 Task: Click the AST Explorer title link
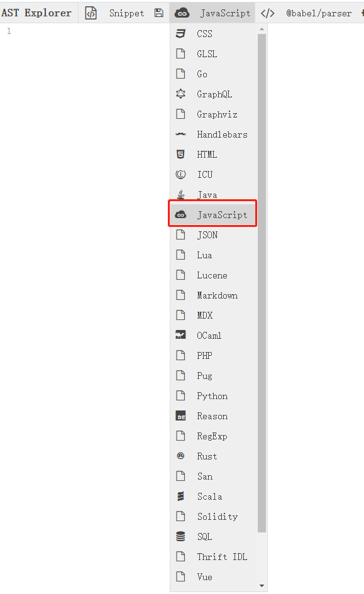36,13
